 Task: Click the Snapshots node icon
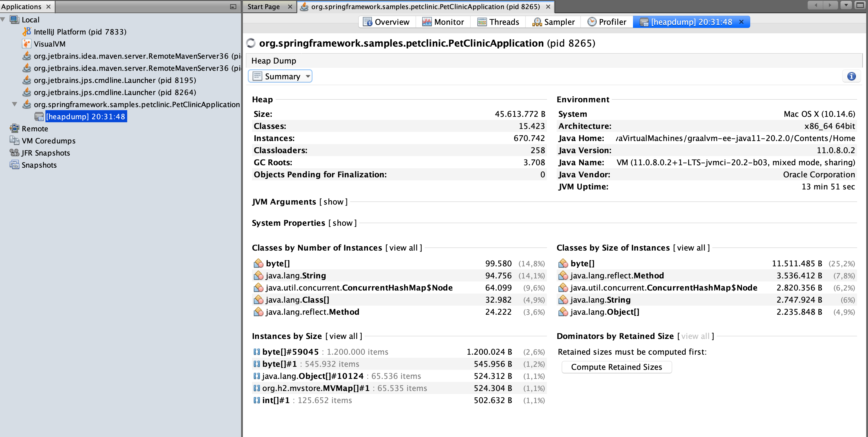coord(15,165)
